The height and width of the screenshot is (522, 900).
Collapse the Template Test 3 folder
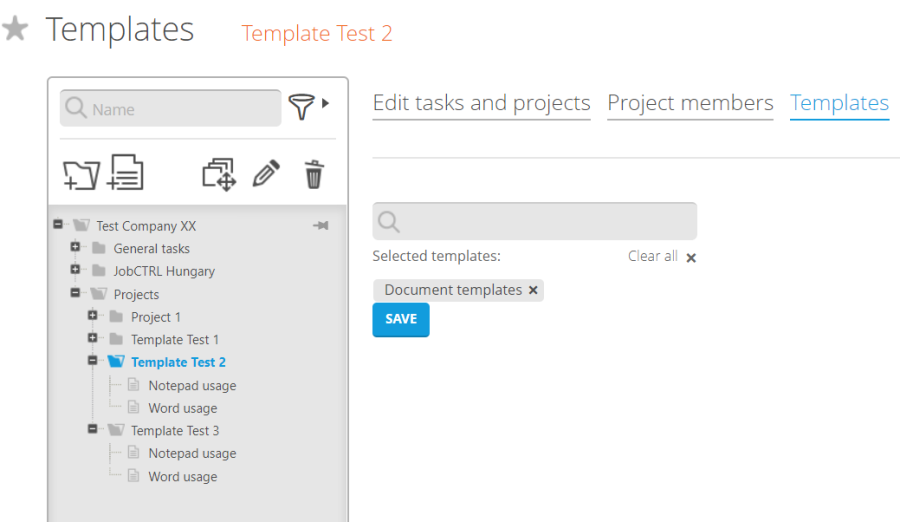[93, 429]
